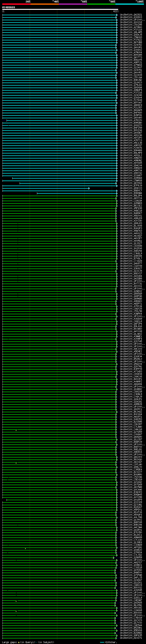
Task: Select hit label UniRef100_Q42921
Action: 131,15
